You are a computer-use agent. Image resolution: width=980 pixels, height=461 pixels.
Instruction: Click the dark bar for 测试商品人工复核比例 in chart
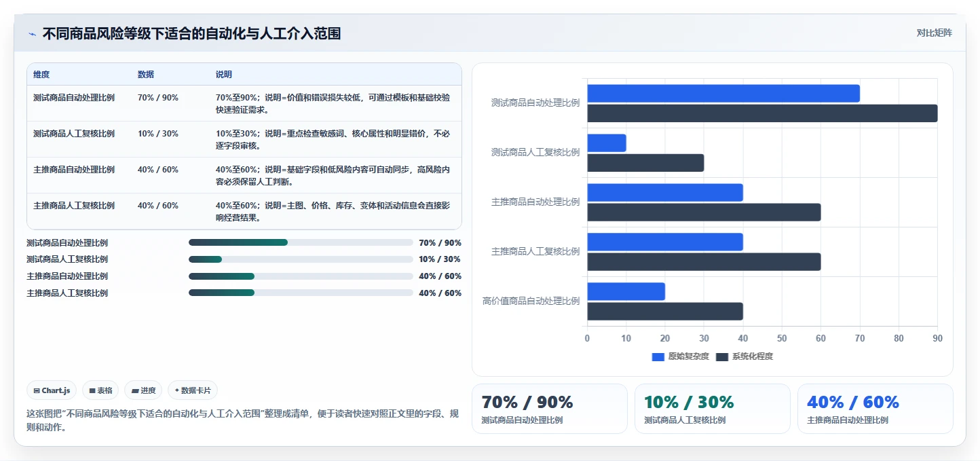645,163
